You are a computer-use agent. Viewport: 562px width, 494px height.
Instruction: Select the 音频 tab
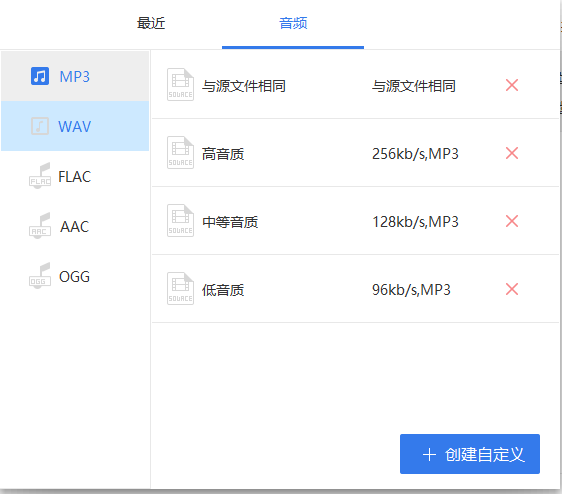(x=293, y=23)
